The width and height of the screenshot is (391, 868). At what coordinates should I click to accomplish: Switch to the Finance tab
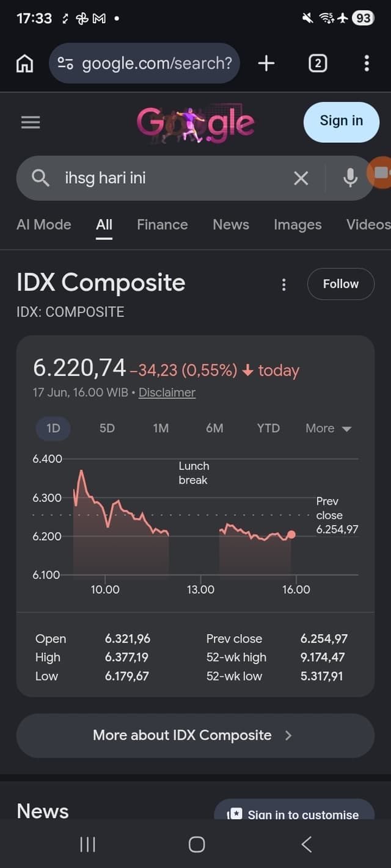pyautogui.click(x=163, y=225)
